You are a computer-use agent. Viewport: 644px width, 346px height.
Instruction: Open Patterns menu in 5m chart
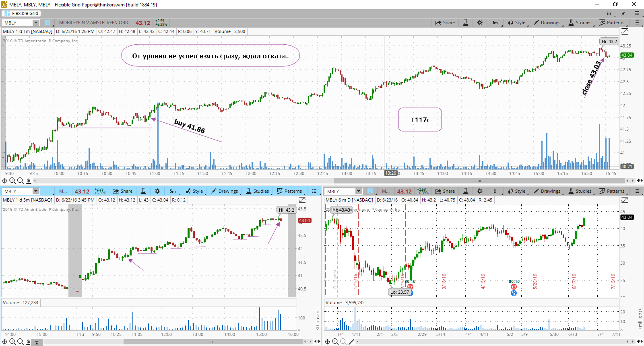pyautogui.click(x=289, y=191)
